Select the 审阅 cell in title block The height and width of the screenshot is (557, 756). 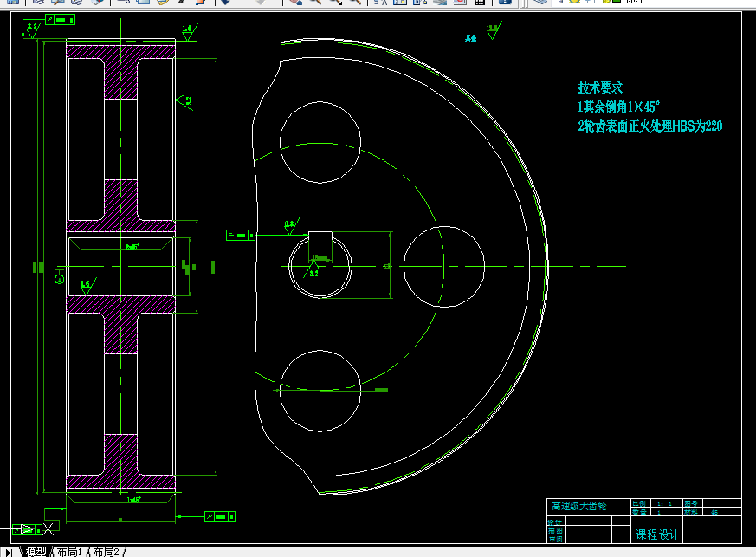pyautogui.click(x=555, y=539)
